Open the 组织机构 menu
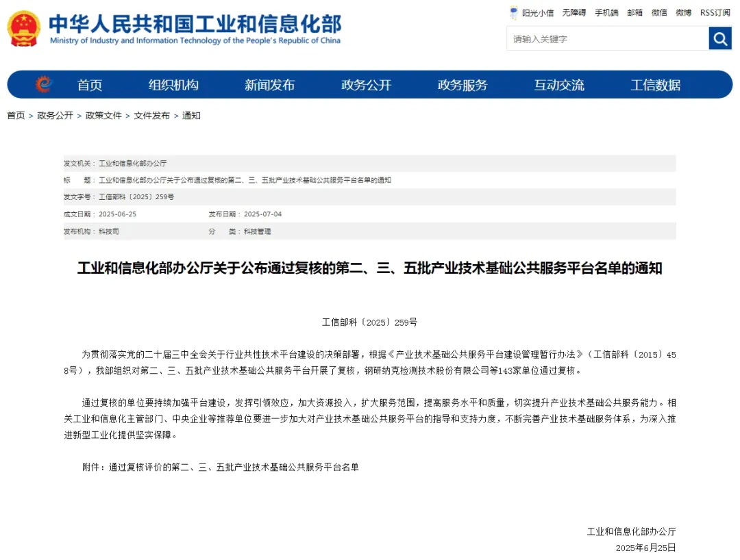 (x=173, y=85)
